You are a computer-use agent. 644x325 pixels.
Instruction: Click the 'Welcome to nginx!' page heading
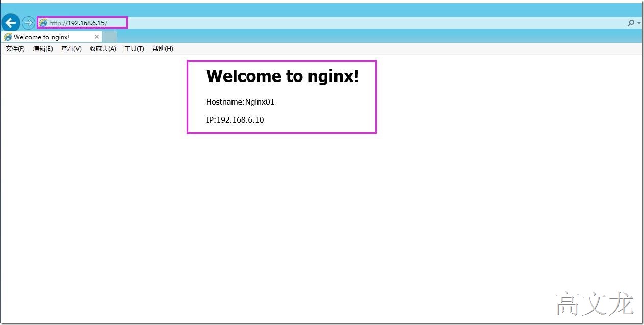[x=282, y=76]
